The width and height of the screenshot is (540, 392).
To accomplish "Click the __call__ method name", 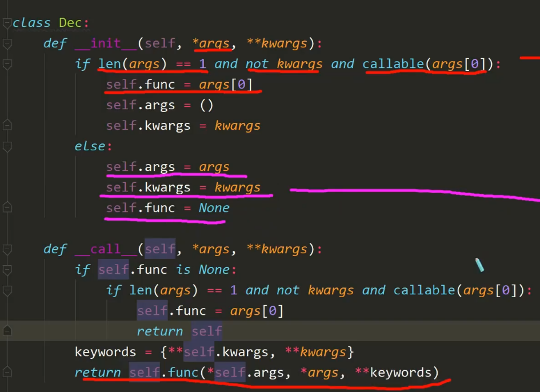I will pos(106,249).
